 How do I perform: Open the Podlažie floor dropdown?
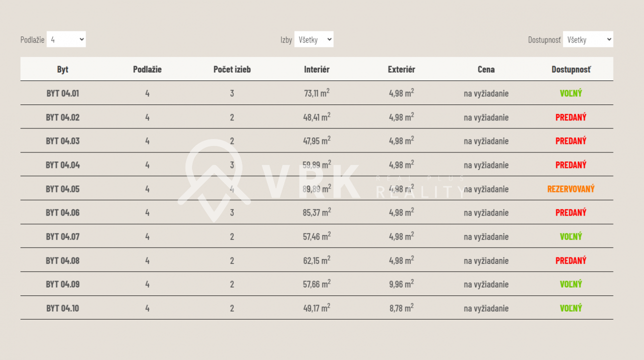pos(66,39)
